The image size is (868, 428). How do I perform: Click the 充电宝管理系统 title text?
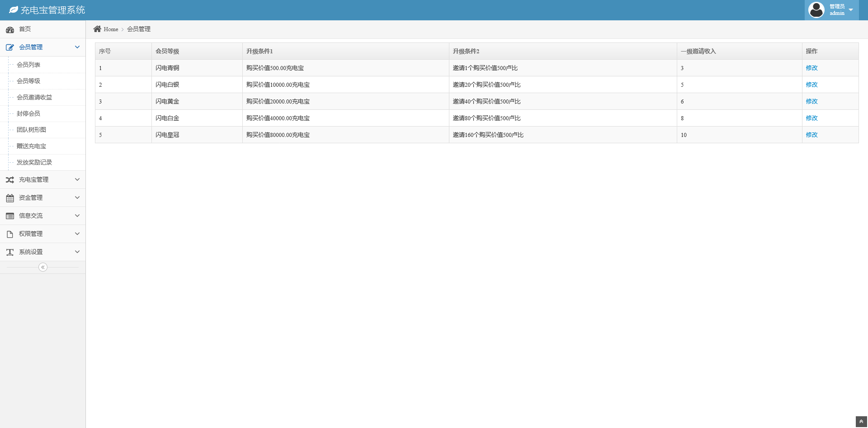[53, 10]
